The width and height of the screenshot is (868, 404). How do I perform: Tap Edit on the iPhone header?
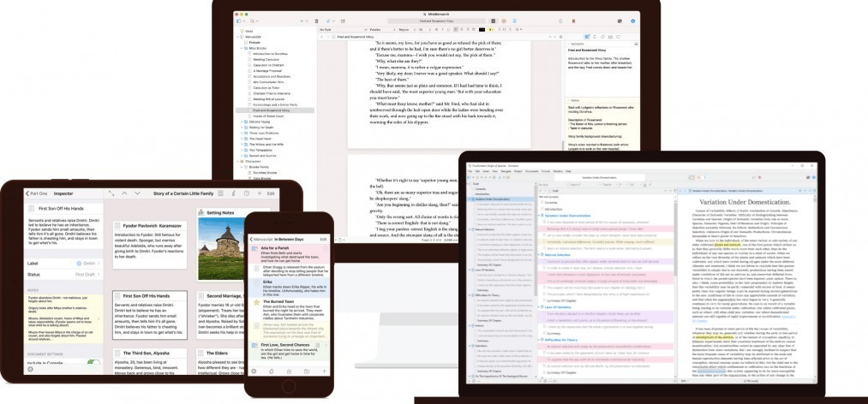323,240
